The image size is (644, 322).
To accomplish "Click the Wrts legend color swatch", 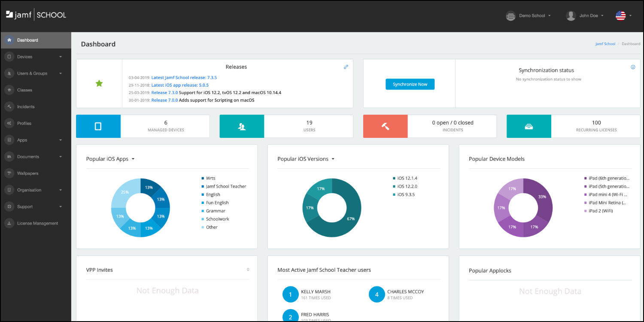I will coord(203,178).
